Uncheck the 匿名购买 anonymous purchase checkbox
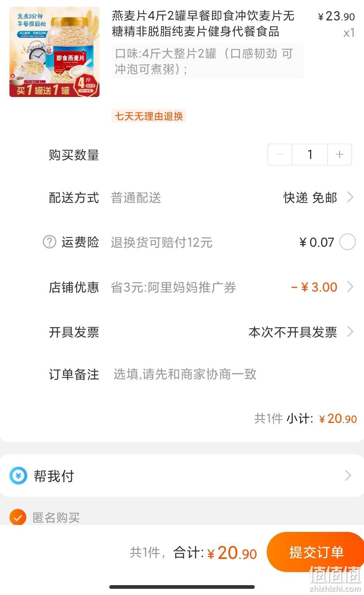This screenshot has height=595, width=364. click(x=18, y=517)
